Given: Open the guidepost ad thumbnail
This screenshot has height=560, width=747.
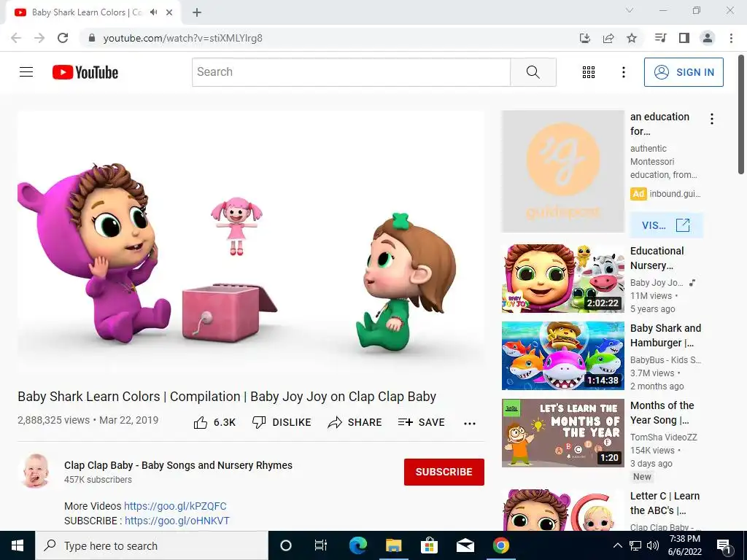Looking at the screenshot, I should pos(562,171).
